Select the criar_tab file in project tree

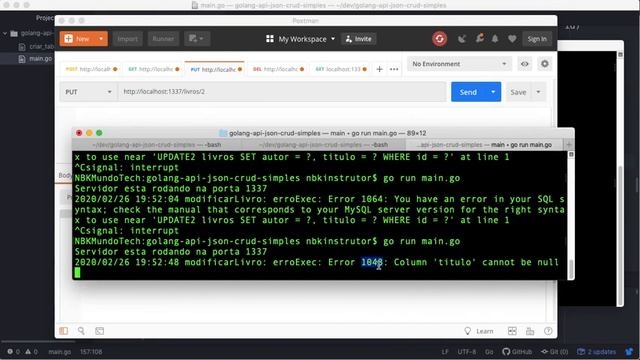click(37, 47)
